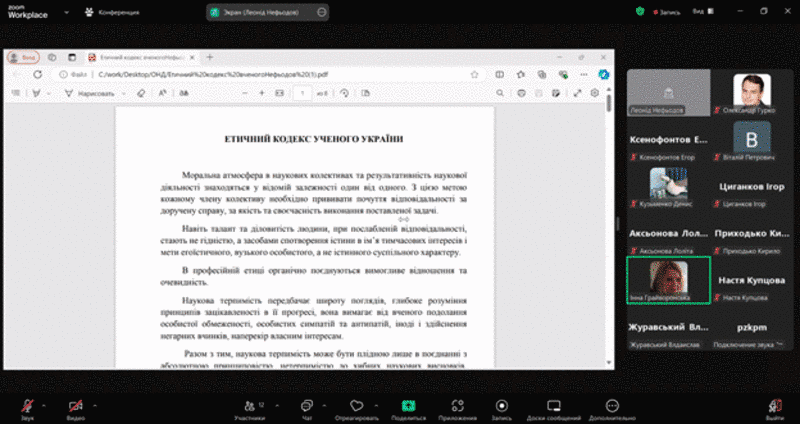The height and width of the screenshot is (424, 800).
Task: Select PDF eraser tool
Action: point(141,93)
